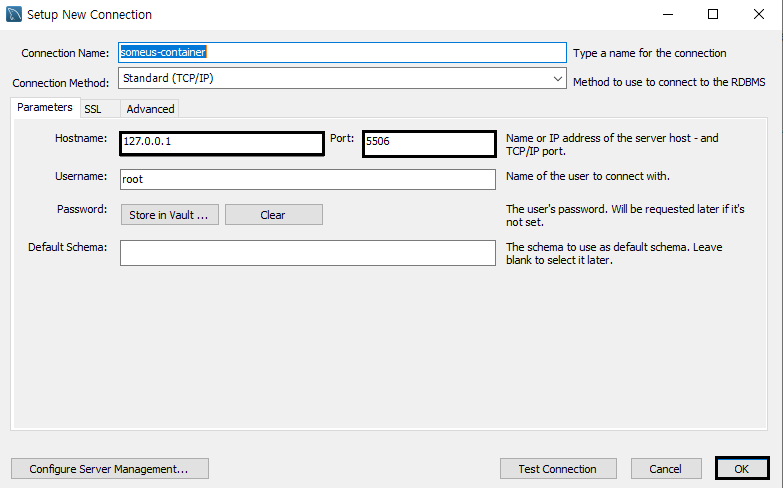The height and width of the screenshot is (488, 783).
Task: Click 'Name of the user to connect with.' text
Action: pyautogui.click(x=588, y=176)
